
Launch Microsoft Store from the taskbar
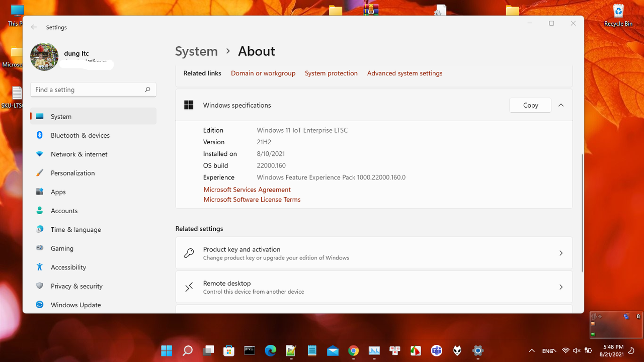(229, 350)
